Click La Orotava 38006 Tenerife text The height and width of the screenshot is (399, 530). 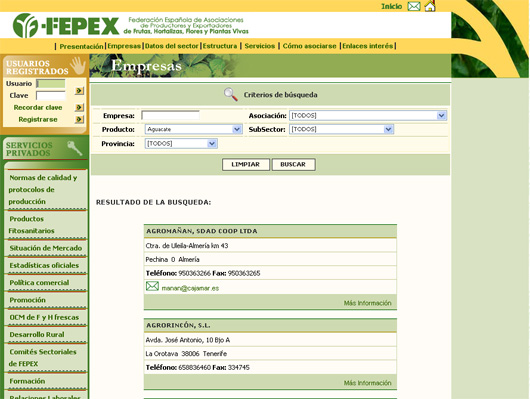pos(186,354)
